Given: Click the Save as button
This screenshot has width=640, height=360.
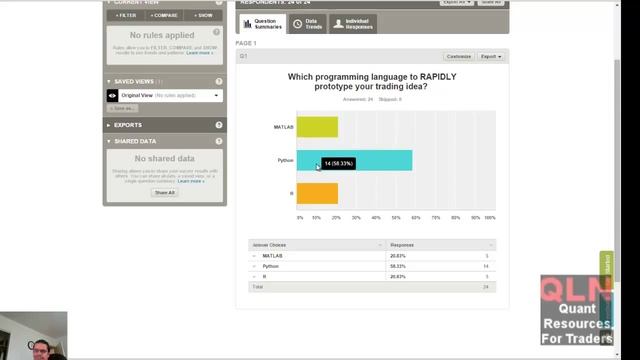Looking at the screenshot, I should (122, 108).
